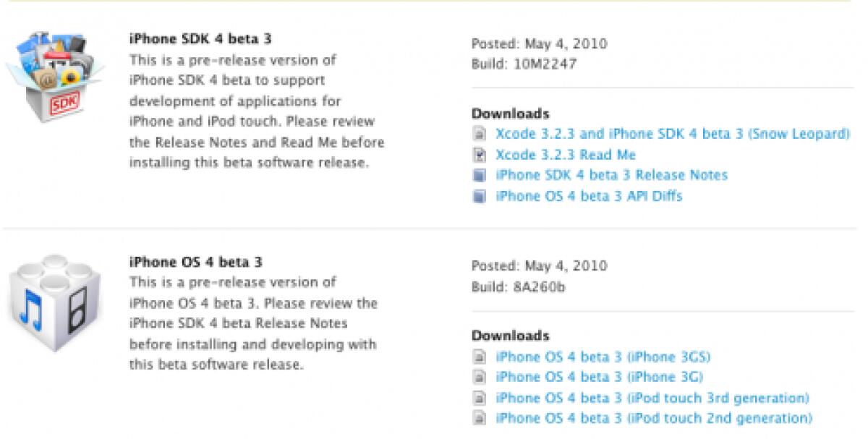Image resolution: width=868 pixels, height=439 pixels.
Task: Click the icon beside SDK 4 beta 3 Release Notes
Action: (x=479, y=175)
